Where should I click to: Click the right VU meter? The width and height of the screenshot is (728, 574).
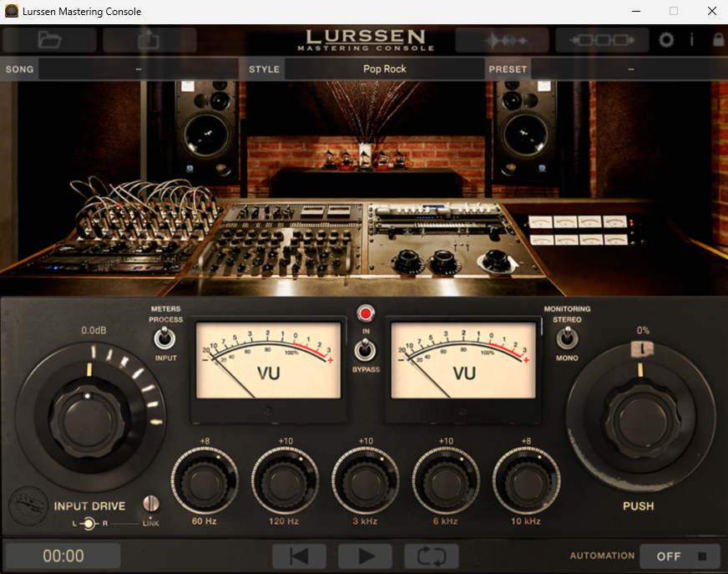[x=463, y=360]
